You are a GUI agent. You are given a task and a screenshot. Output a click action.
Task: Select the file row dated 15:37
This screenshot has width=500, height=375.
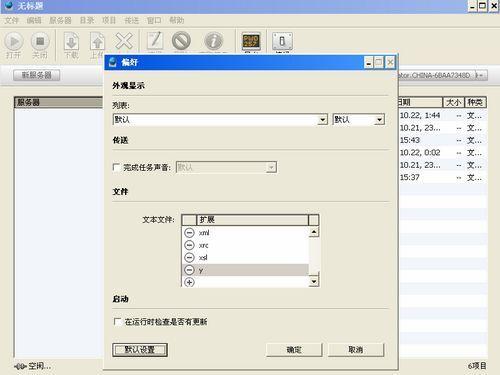coord(443,177)
